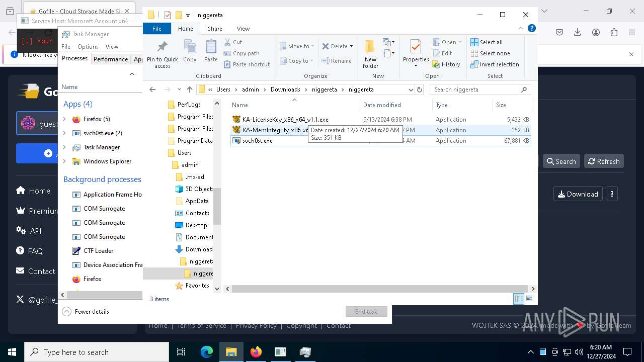
Task: Expand Windows Explorer process group
Action: click(64, 161)
